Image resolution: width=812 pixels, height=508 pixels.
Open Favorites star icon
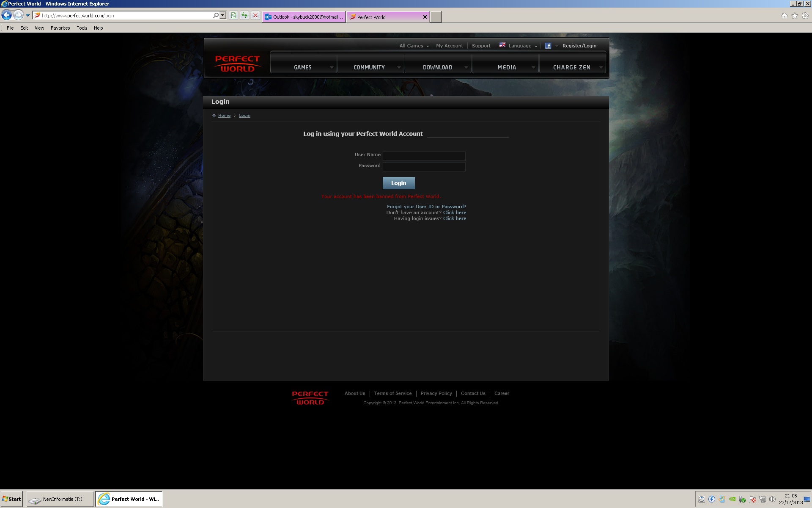(795, 16)
